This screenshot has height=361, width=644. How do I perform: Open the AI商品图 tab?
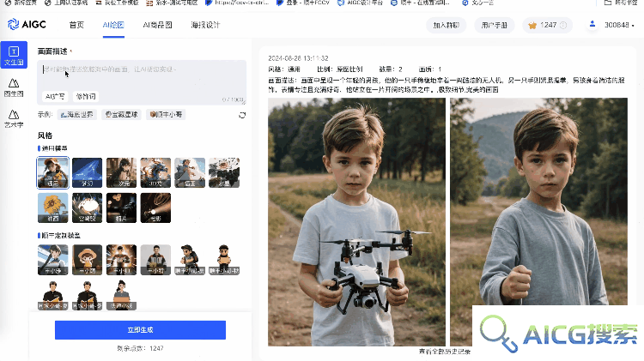(157, 25)
